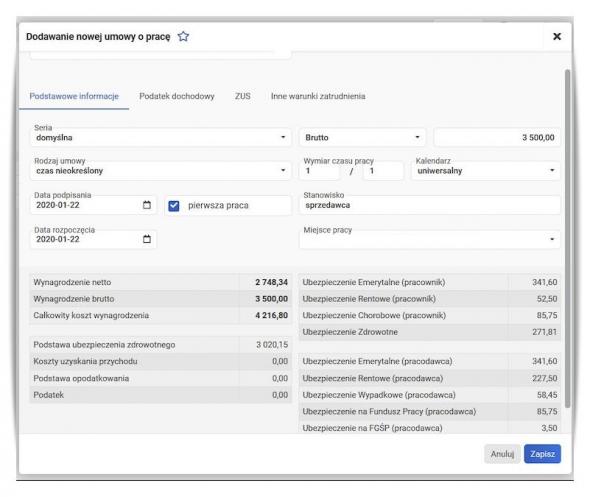This screenshot has height=497, width=590.
Task: Open the Rodzaj umowy dropdown
Action: pos(161,170)
